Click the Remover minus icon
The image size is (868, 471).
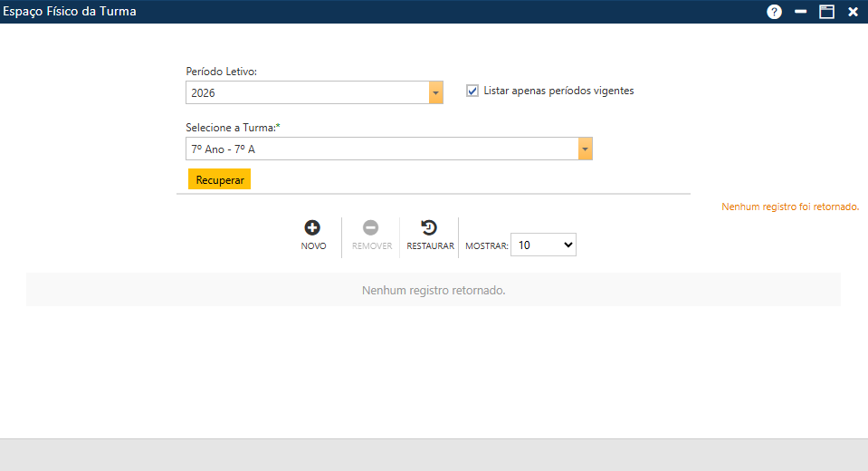(371, 228)
